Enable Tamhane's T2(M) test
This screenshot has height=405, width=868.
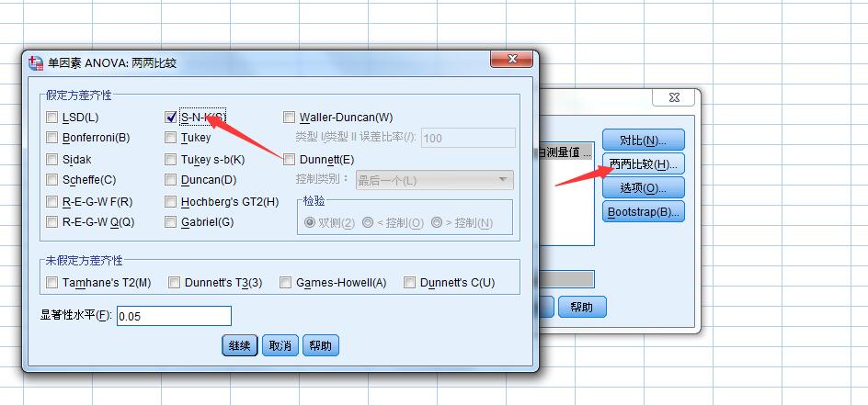coord(52,283)
